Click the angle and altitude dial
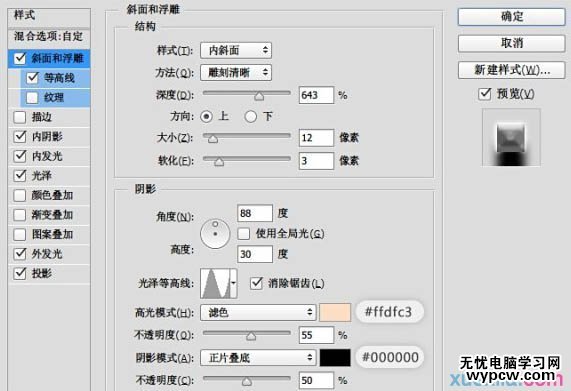Viewport: 571px width, 391px height. (215, 234)
